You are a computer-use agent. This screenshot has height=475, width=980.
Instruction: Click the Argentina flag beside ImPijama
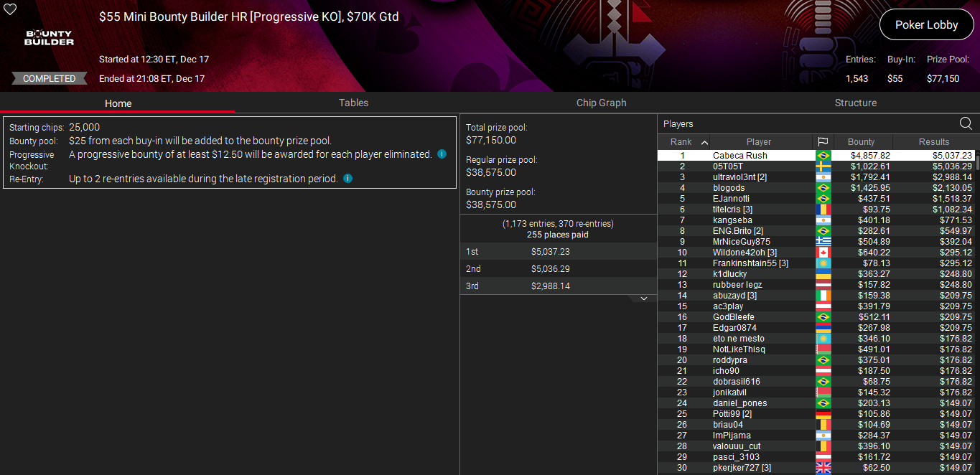point(823,435)
